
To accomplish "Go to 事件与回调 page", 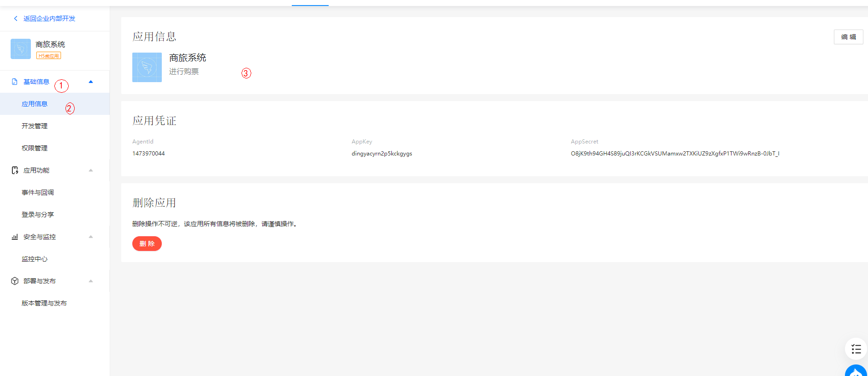I will click(x=38, y=192).
